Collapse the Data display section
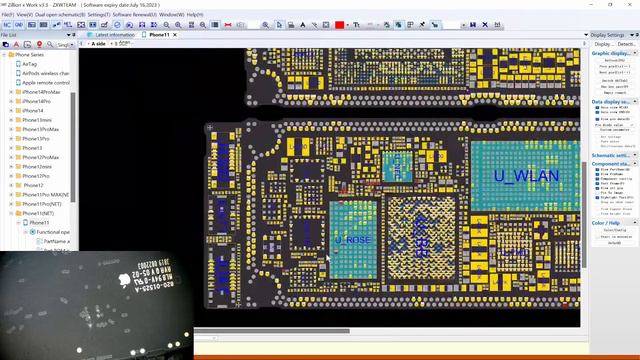640x360 pixels. click(635, 102)
